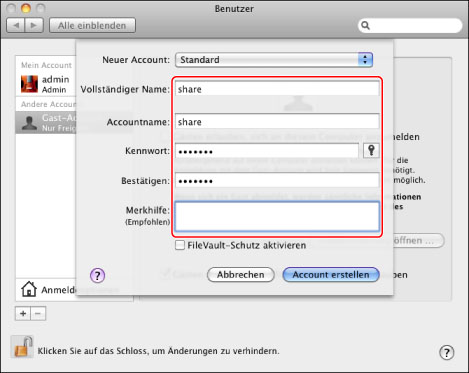Open help at bottom right corner

pos(447,352)
